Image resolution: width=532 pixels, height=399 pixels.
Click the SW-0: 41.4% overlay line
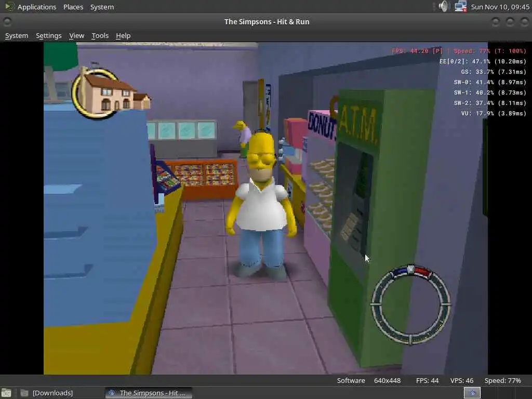[490, 82]
